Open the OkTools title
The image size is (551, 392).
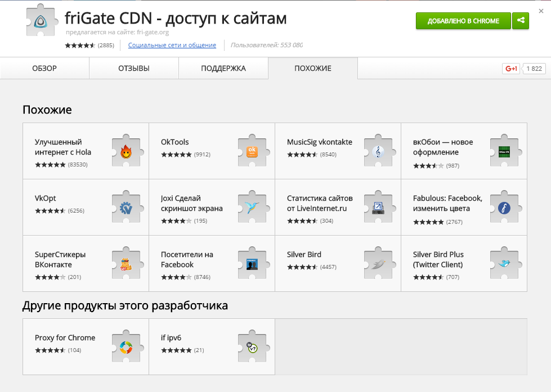coord(174,142)
